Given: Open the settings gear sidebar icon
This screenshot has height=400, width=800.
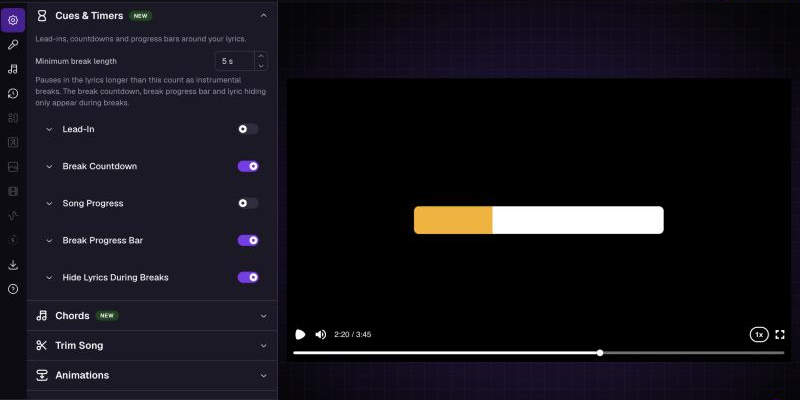Looking at the screenshot, I should point(13,20).
